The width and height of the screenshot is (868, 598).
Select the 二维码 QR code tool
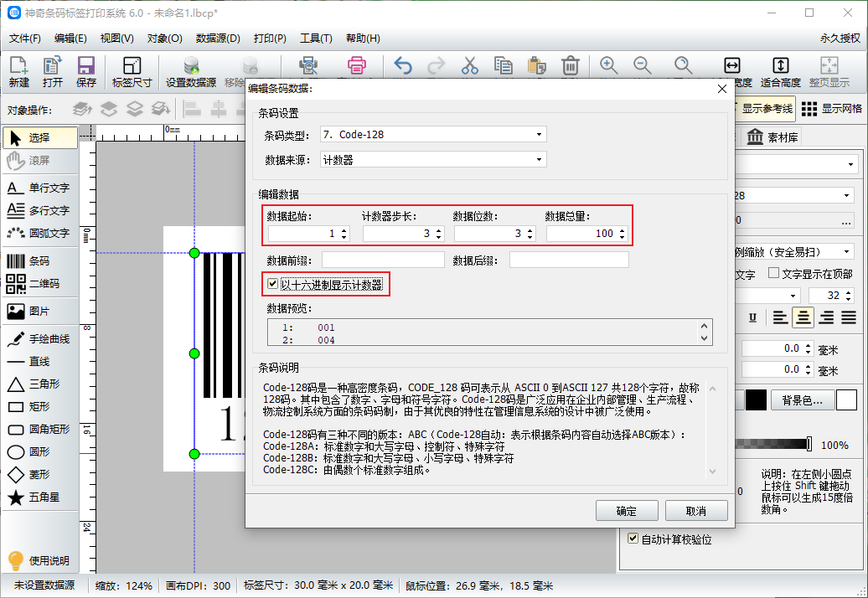[x=40, y=284]
